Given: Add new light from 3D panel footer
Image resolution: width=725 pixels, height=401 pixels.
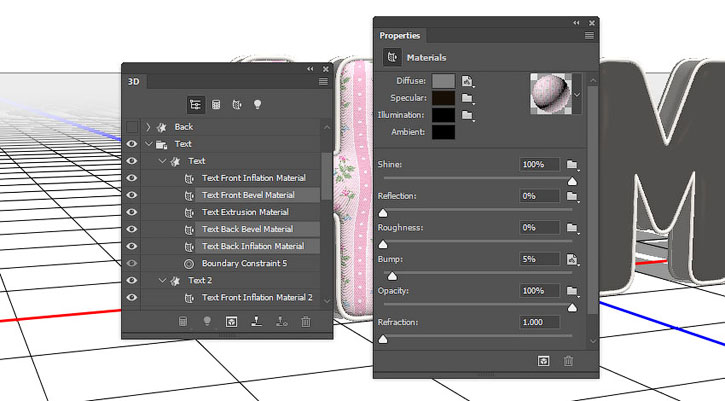Looking at the screenshot, I should pyautogui.click(x=207, y=321).
